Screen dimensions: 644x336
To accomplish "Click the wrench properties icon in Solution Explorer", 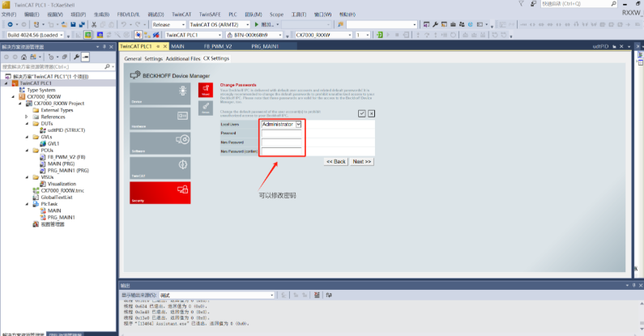I will coord(76,57).
